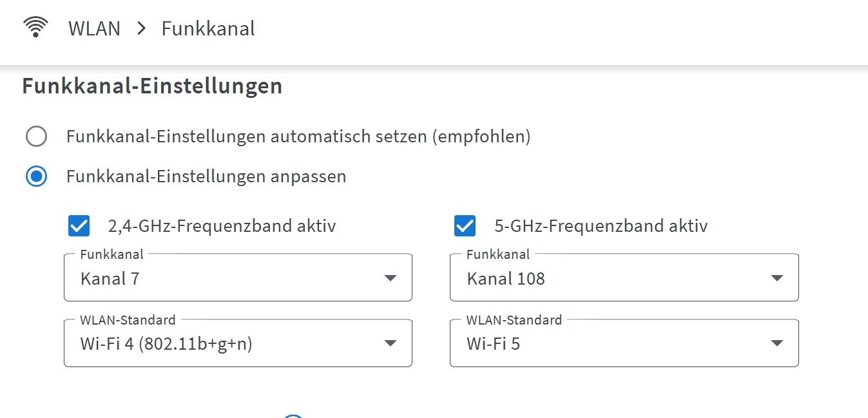Select automatic Funkkanal-Einstellungen radio button
Image resolution: width=868 pixels, height=418 pixels.
pyautogui.click(x=36, y=137)
